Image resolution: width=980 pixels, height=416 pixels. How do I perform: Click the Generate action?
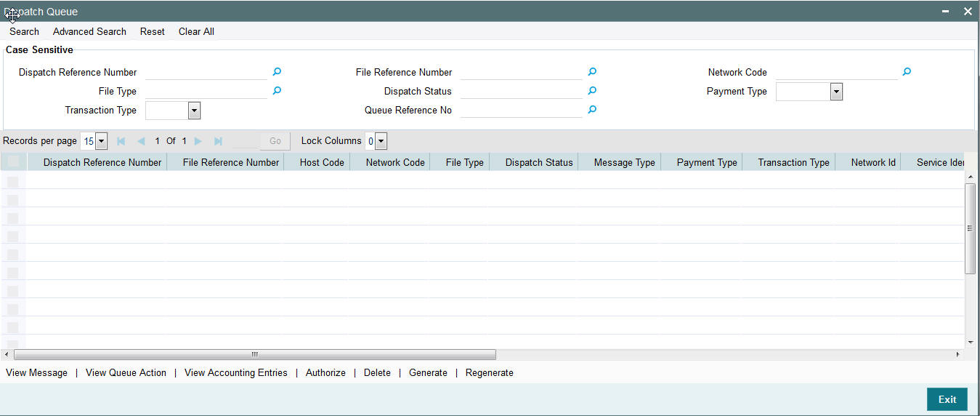pyautogui.click(x=428, y=372)
